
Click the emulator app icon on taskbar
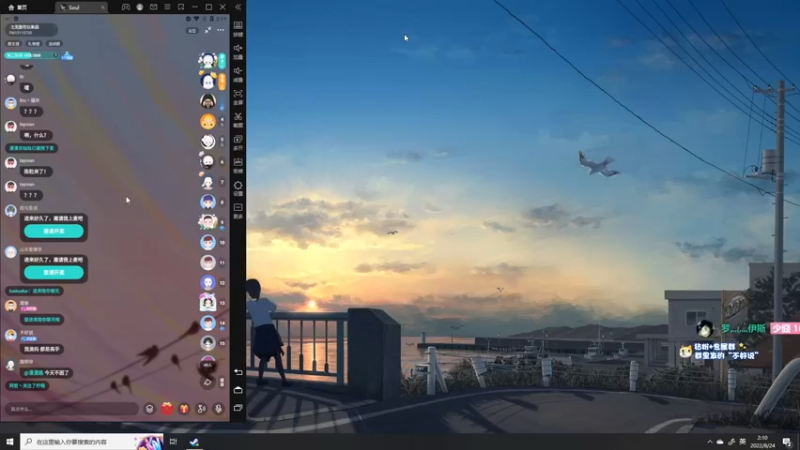194,442
